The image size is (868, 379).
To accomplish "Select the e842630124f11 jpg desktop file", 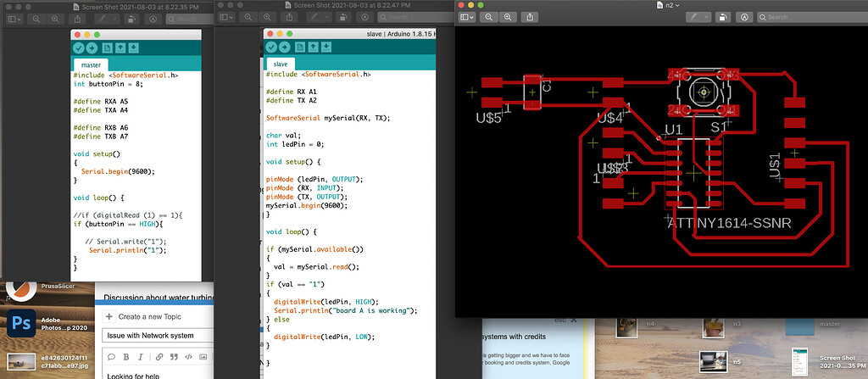I will point(21,362).
